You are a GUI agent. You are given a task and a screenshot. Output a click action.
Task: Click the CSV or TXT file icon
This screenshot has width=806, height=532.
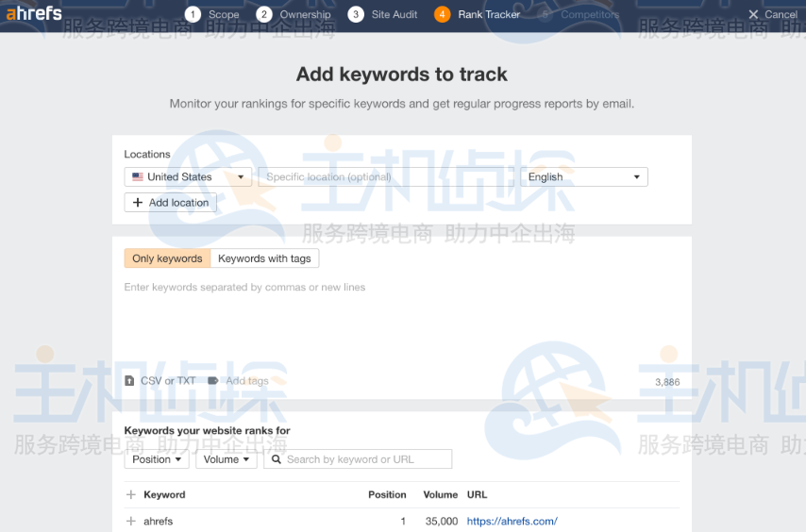tap(130, 381)
